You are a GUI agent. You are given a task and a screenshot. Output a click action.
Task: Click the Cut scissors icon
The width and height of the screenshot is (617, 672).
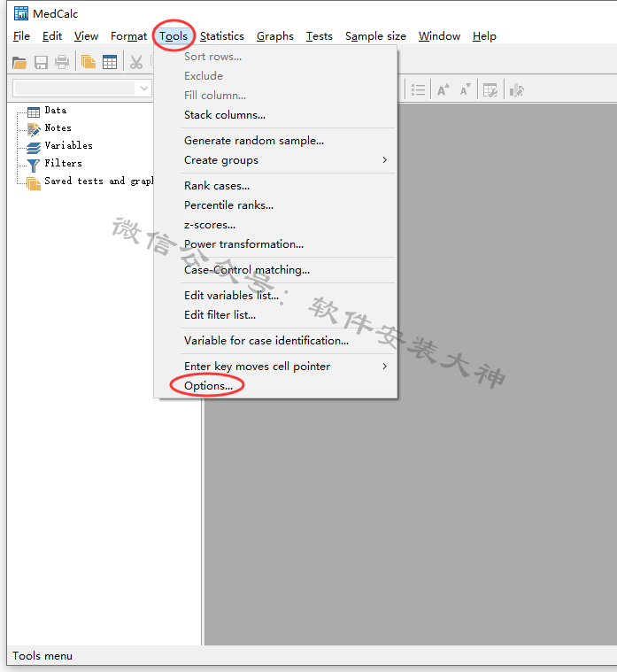click(136, 63)
